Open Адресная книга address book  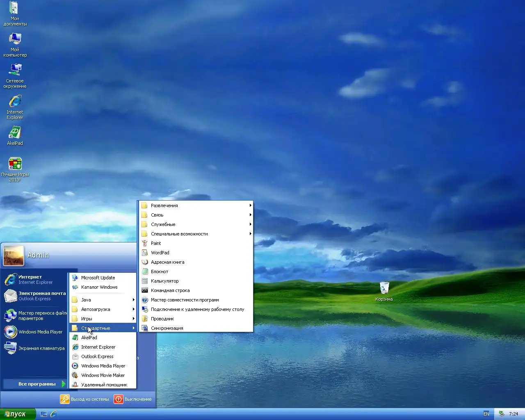(x=196, y=262)
